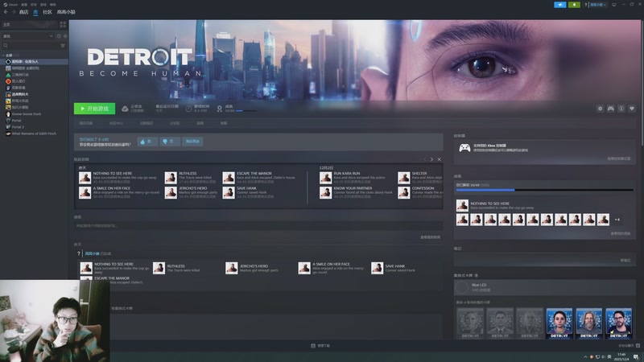
Task: Click the ready-to-play filter icon in sidebar
Action: click(x=65, y=36)
